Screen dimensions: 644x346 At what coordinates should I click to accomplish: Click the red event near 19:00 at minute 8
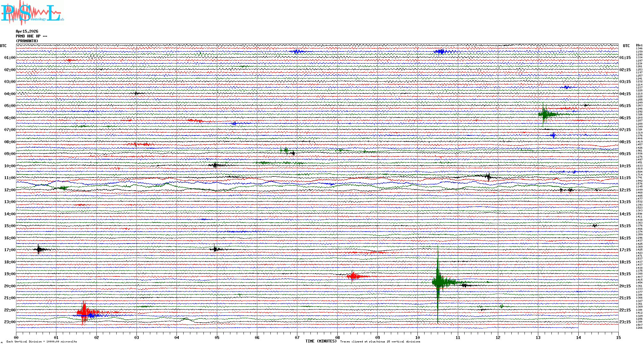(353, 276)
